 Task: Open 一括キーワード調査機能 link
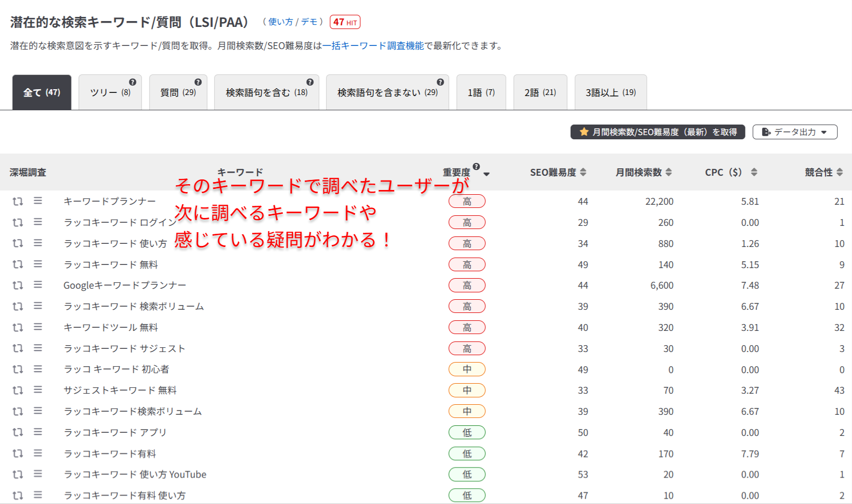tap(373, 46)
